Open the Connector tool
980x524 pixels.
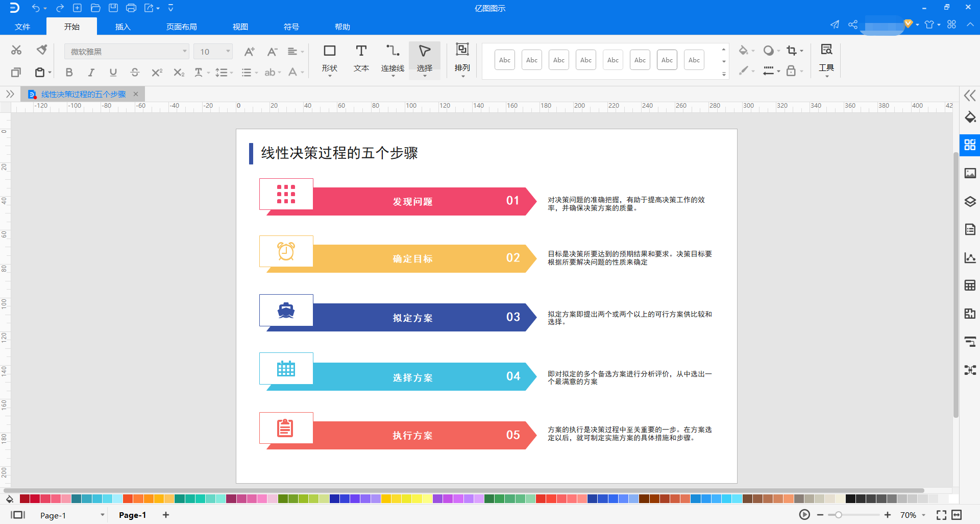pyautogui.click(x=393, y=58)
